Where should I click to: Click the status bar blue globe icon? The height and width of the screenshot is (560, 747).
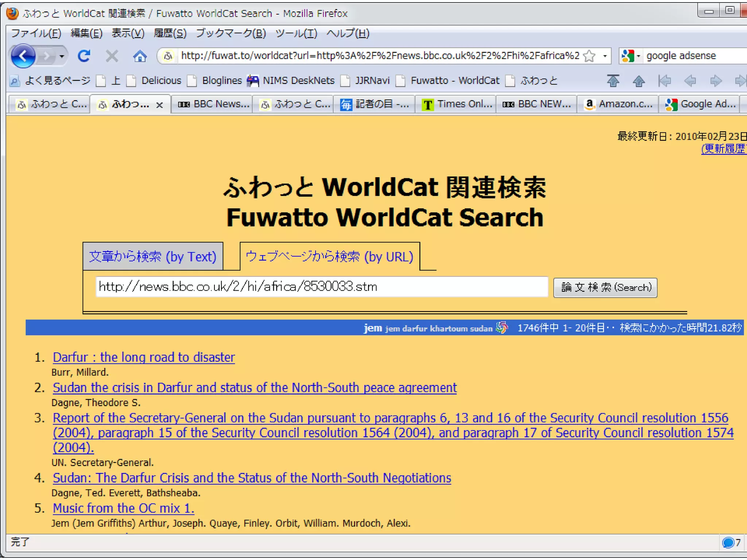[728, 542]
